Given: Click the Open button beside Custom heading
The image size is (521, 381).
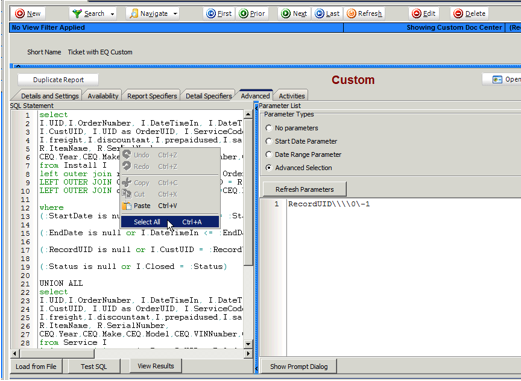Looking at the screenshot, I should (503, 79).
